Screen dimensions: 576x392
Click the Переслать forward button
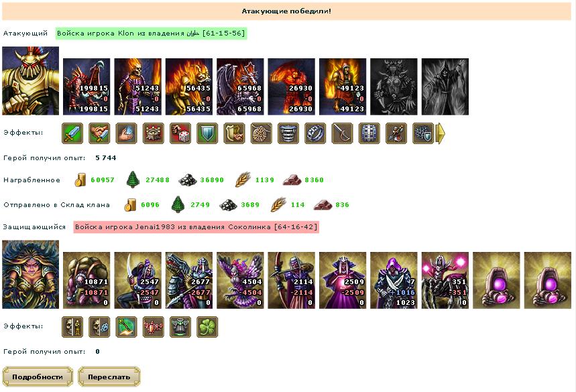[109, 377]
